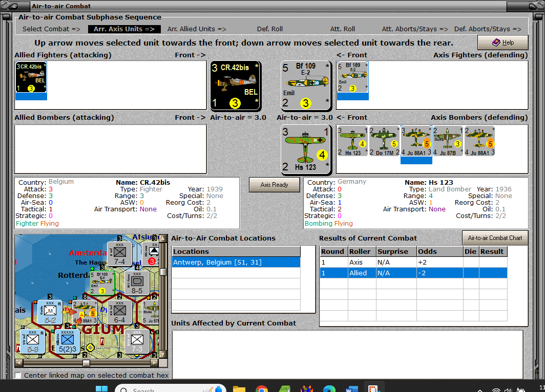Click the map horizontal scrollbar right arrow
Screen dimensions: 545x392
point(154,363)
